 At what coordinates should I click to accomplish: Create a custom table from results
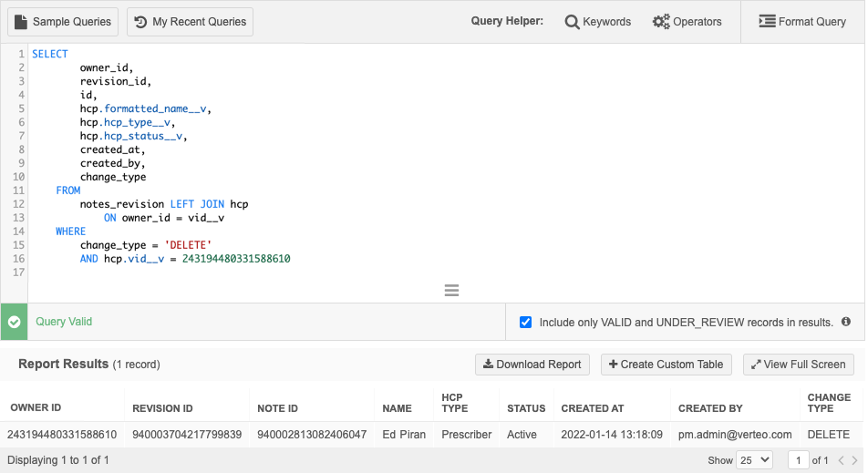(x=665, y=365)
